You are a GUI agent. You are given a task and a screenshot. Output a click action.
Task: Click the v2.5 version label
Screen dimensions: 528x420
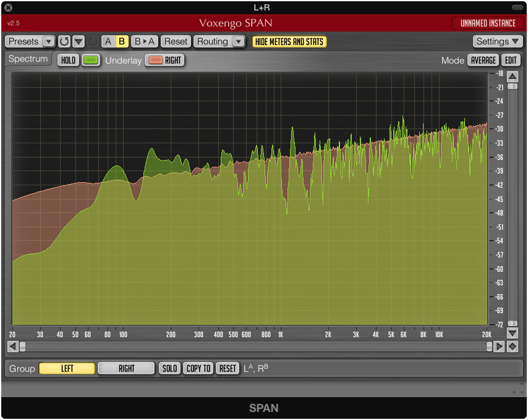coord(14,23)
